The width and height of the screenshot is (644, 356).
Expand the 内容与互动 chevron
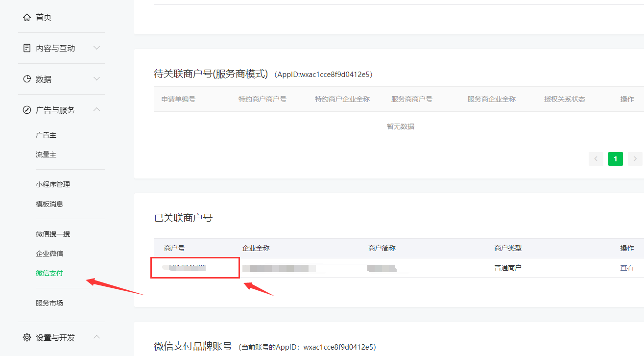[x=96, y=48]
